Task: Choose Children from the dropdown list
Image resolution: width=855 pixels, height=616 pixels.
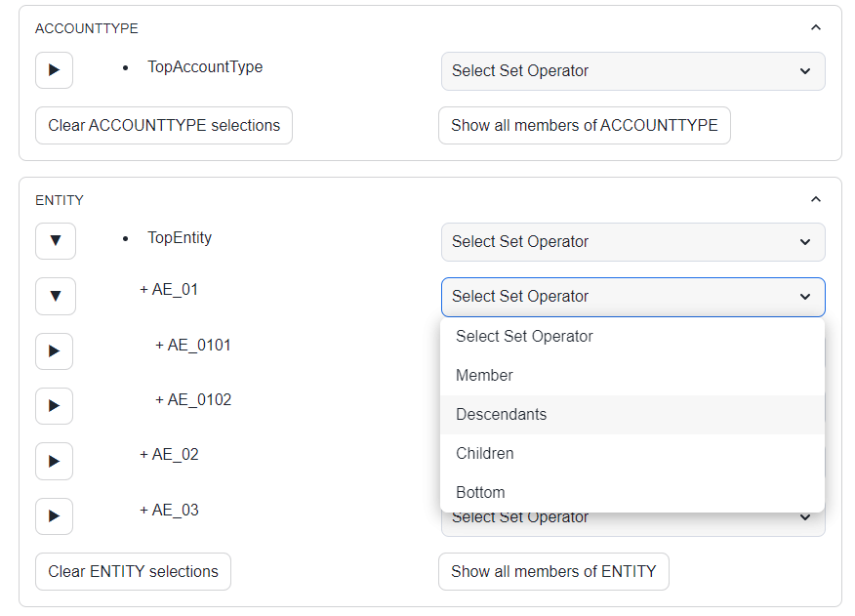Action: coord(484,454)
